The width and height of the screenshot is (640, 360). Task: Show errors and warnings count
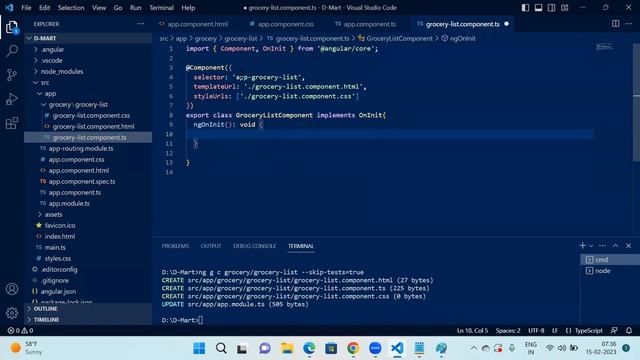(x=20, y=331)
